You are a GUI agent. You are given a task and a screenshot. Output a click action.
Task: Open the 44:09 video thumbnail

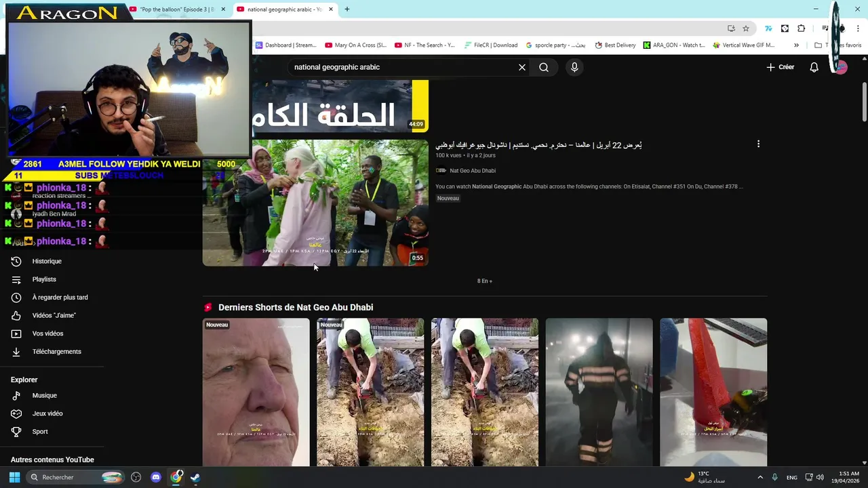pos(340,106)
